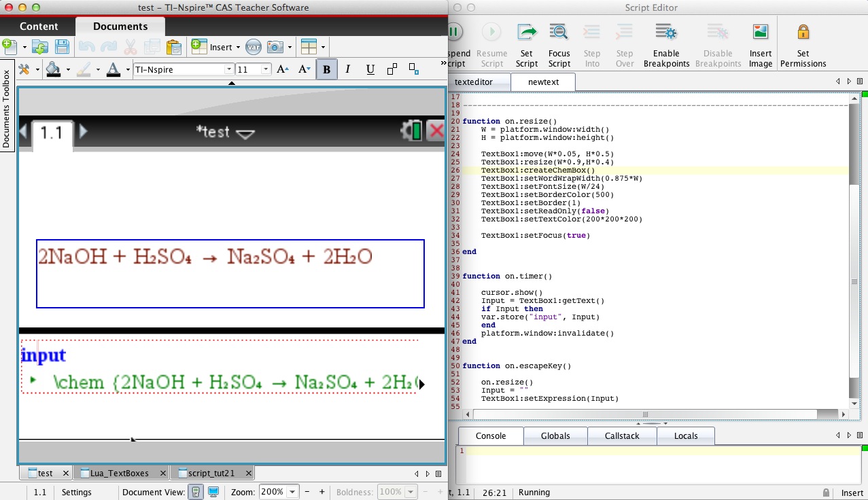Select the Globals tab
The height and width of the screenshot is (500, 868).
tap(555, 435)
